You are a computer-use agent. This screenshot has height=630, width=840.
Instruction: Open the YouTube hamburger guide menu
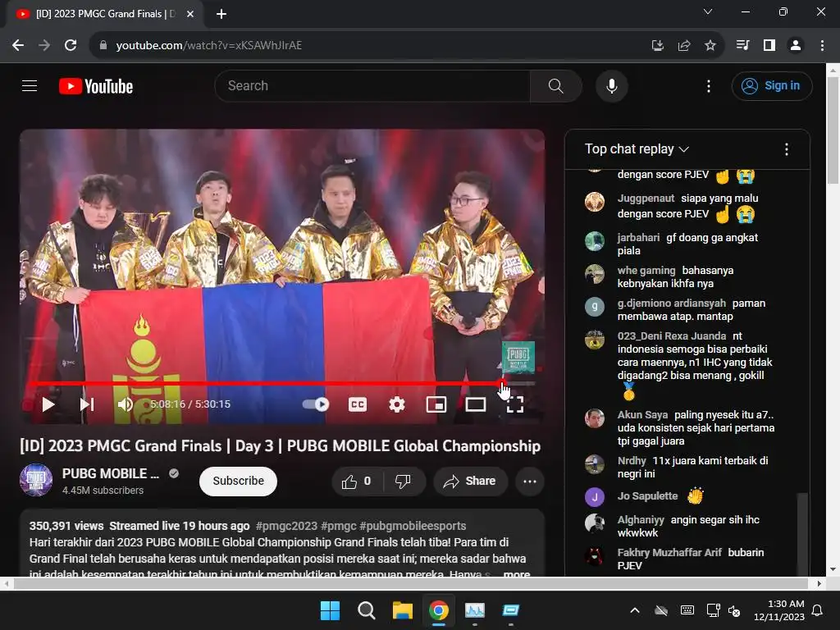[30, 85]
